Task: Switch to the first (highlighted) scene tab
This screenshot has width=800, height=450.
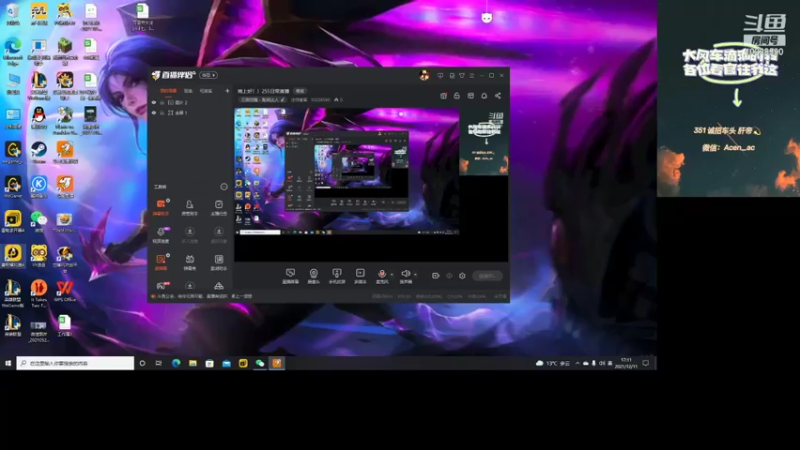Action: point(168,91)
